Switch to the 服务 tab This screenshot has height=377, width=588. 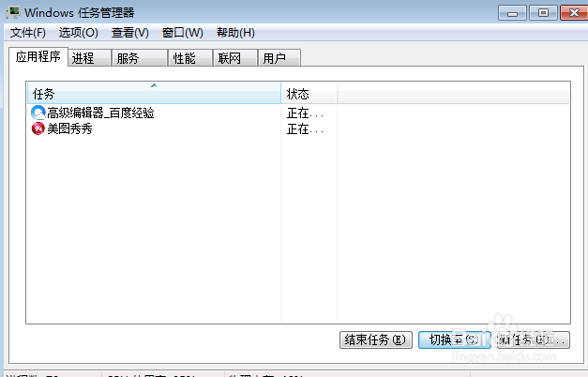point(139,58)
